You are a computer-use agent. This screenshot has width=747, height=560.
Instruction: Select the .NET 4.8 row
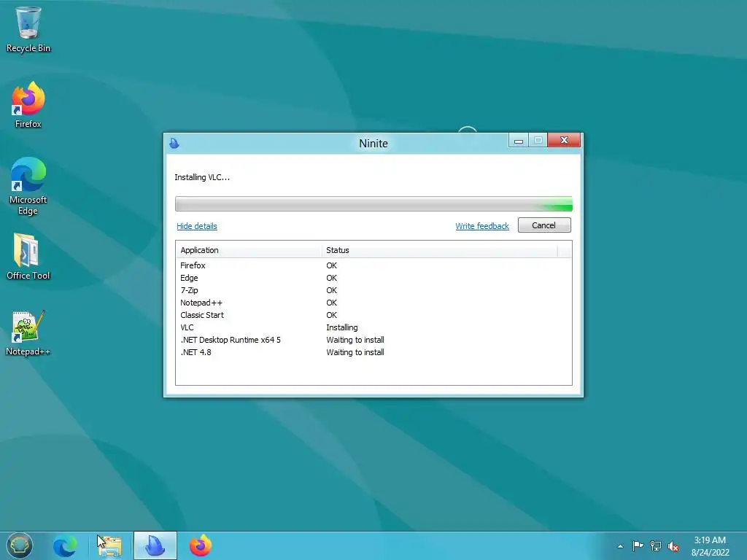[x=373, y=352]
